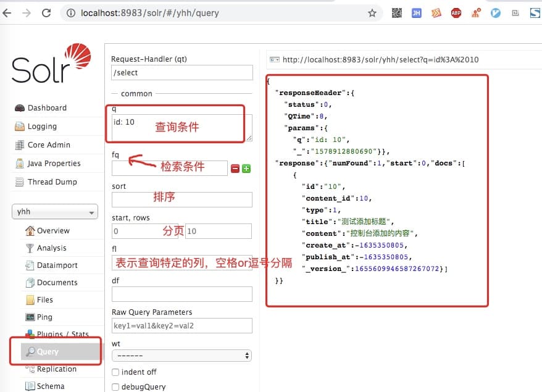Click the sort input field
This screenshot has height=392, width=542.
(182, 200)
